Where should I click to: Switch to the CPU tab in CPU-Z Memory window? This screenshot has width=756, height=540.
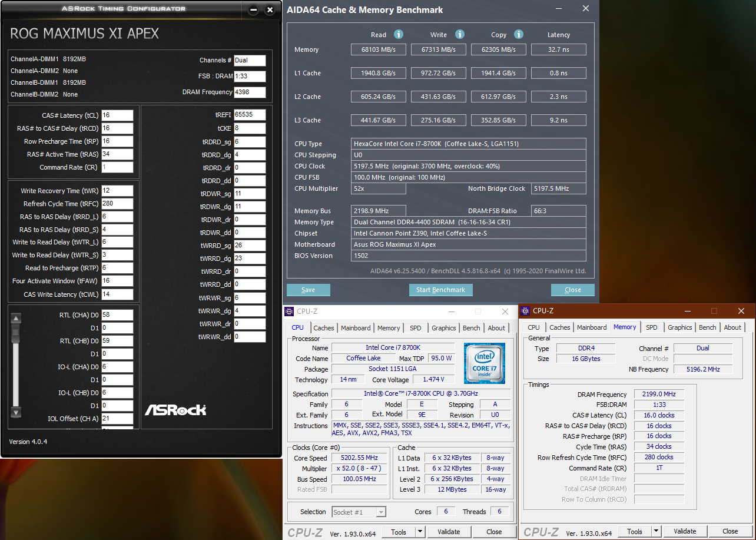[533, 327]
